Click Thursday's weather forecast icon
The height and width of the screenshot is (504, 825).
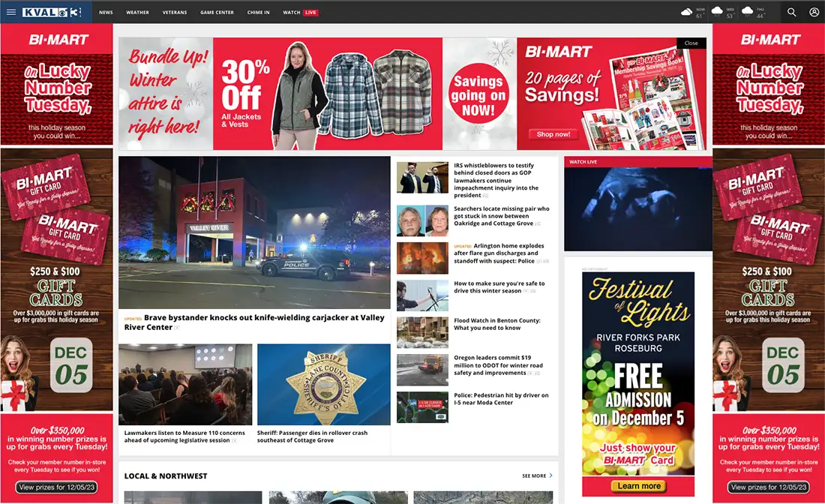[747, 11]
